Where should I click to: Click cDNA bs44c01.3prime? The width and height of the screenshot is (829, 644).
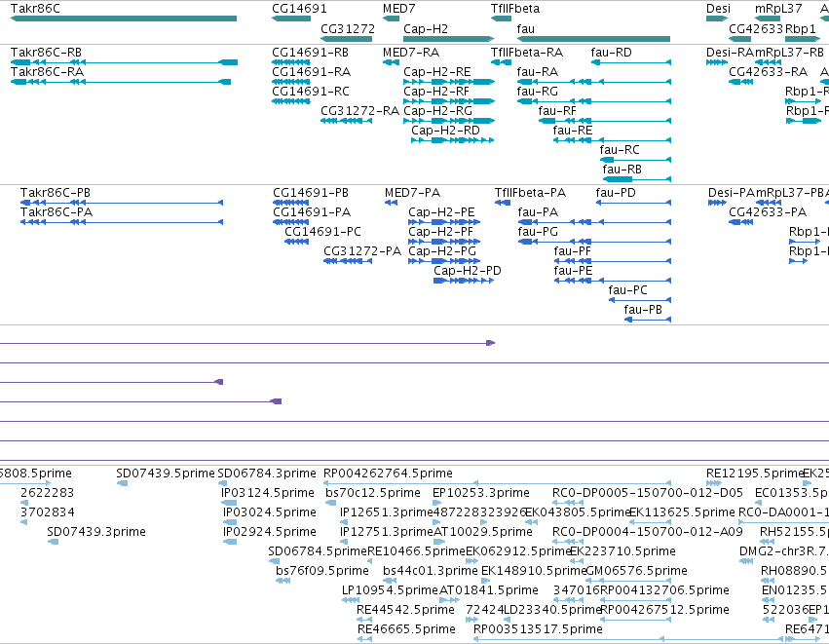(x=431, y=571)
